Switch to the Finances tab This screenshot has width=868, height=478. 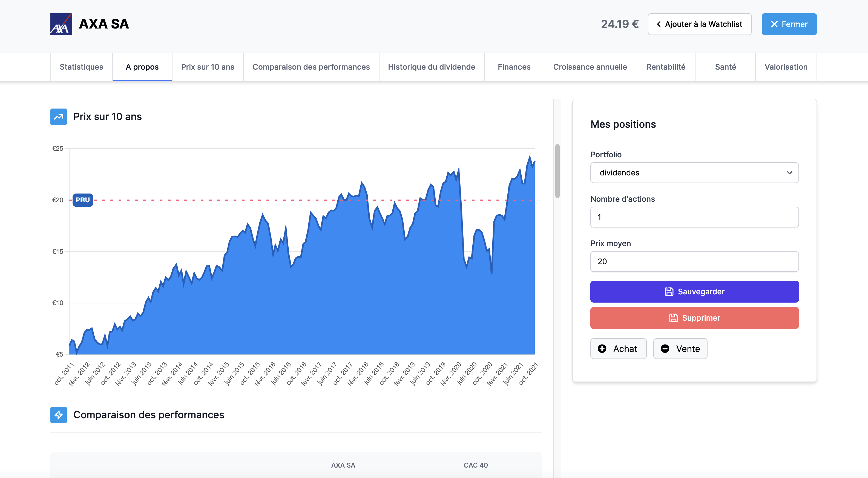(514, 67)
